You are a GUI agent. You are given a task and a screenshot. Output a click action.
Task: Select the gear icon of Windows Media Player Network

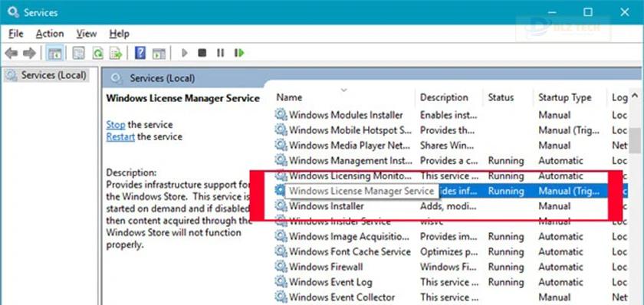281,146
